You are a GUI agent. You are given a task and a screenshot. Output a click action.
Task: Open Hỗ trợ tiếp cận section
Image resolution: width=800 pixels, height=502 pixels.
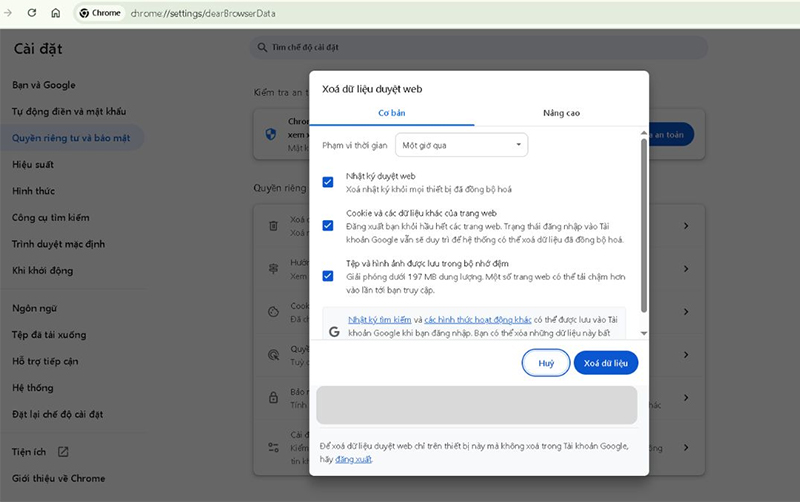pyautogui.click(x=45, y=361)
